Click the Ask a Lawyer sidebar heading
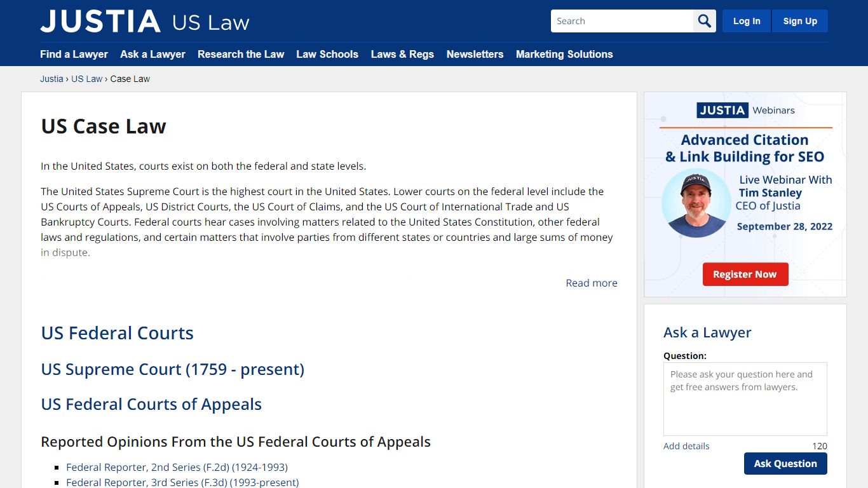868x488 pixels. click(x=707, y=332)
